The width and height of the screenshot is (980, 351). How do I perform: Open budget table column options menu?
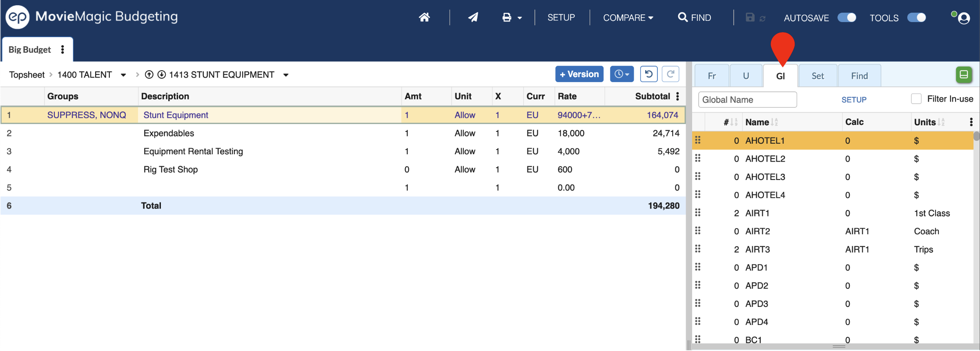[678, 96]
